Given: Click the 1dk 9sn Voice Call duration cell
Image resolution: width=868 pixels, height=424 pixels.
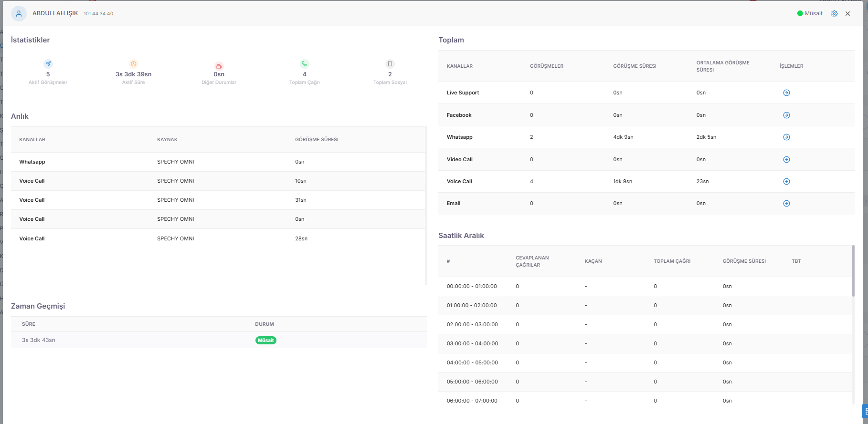Looking at the screenshot, I should point(623,181).
